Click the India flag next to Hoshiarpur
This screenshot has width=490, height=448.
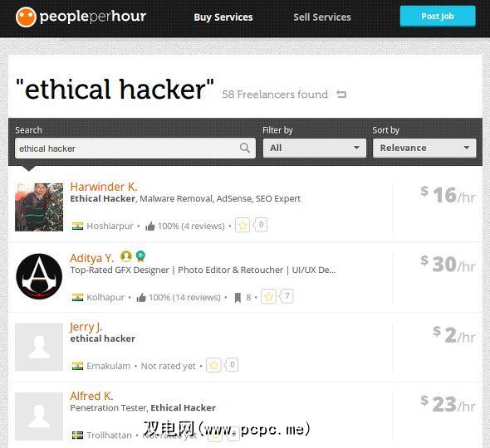77,226
